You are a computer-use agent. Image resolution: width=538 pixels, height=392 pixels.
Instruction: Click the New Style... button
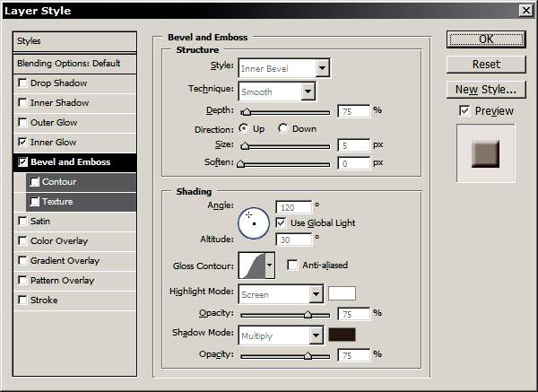(485, 90)
